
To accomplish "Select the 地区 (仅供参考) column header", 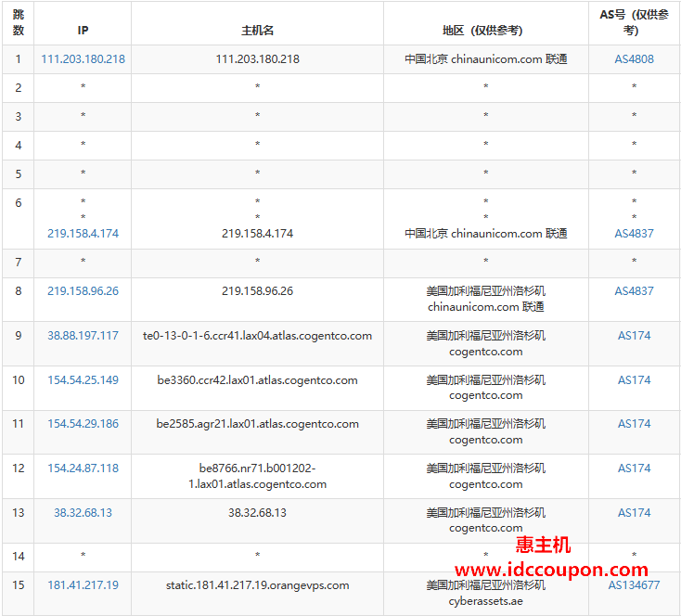I will click(x=486, y=22).
